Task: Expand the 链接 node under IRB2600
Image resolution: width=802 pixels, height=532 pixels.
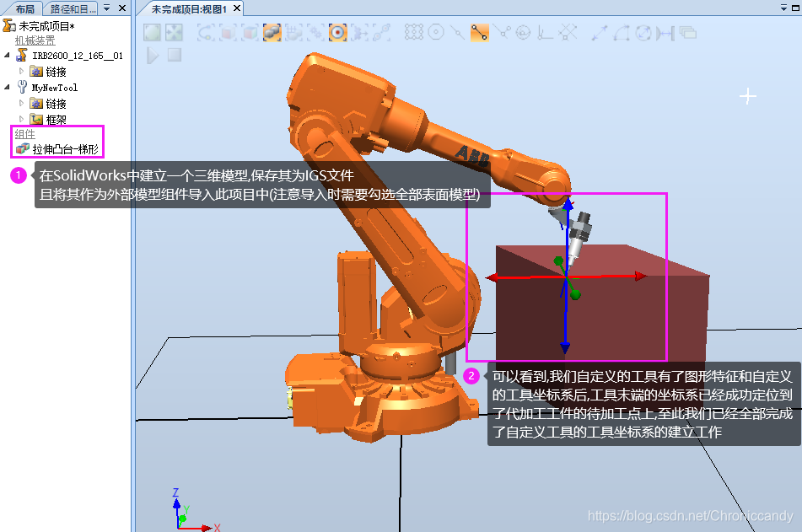Action: pyautogui.click(x=21, y=71)
